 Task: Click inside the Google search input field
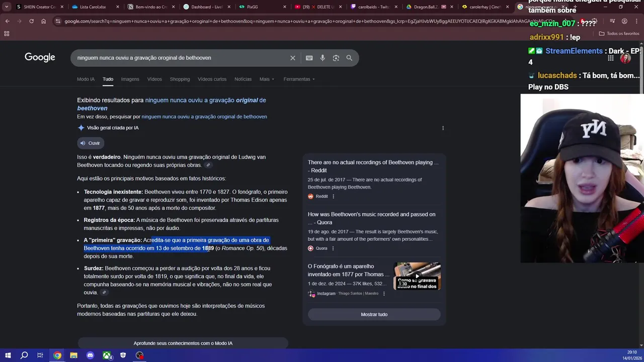pos(181,58)
